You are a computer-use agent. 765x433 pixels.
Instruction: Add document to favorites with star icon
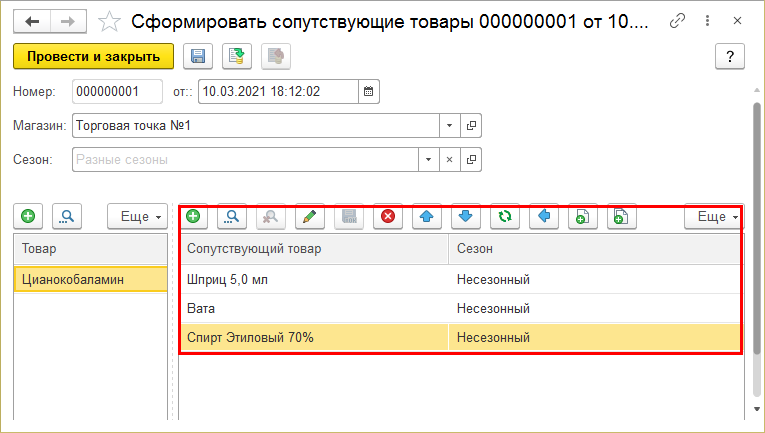coord(113,20)
